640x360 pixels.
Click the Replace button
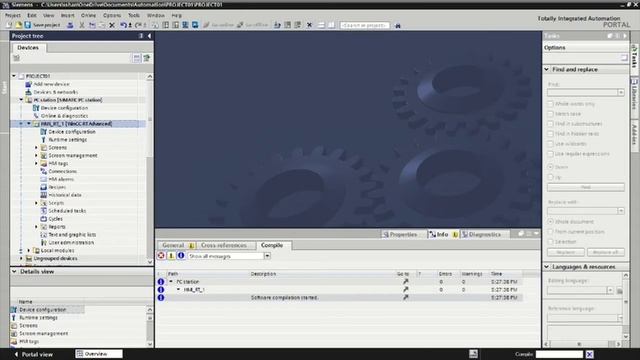[x=566, y=252]
